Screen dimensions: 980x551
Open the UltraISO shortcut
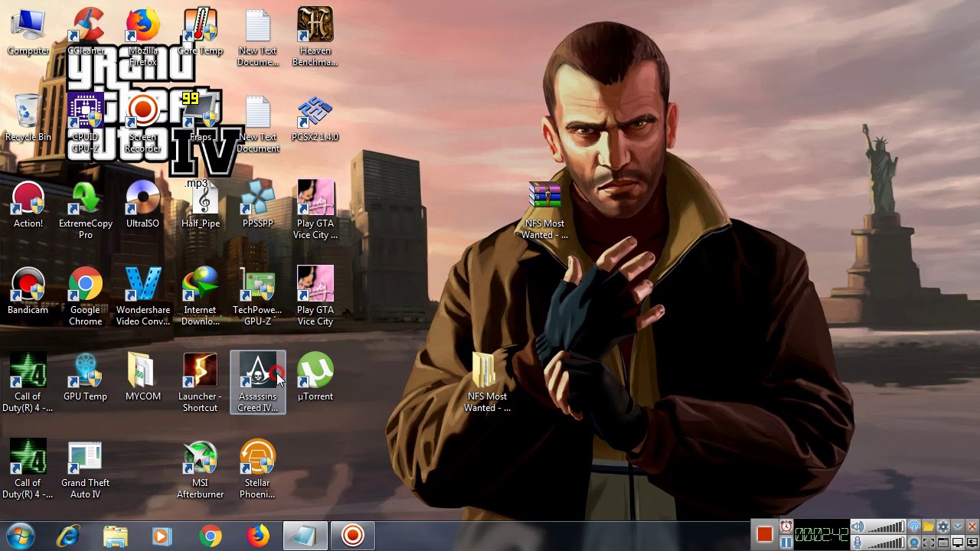143,205
